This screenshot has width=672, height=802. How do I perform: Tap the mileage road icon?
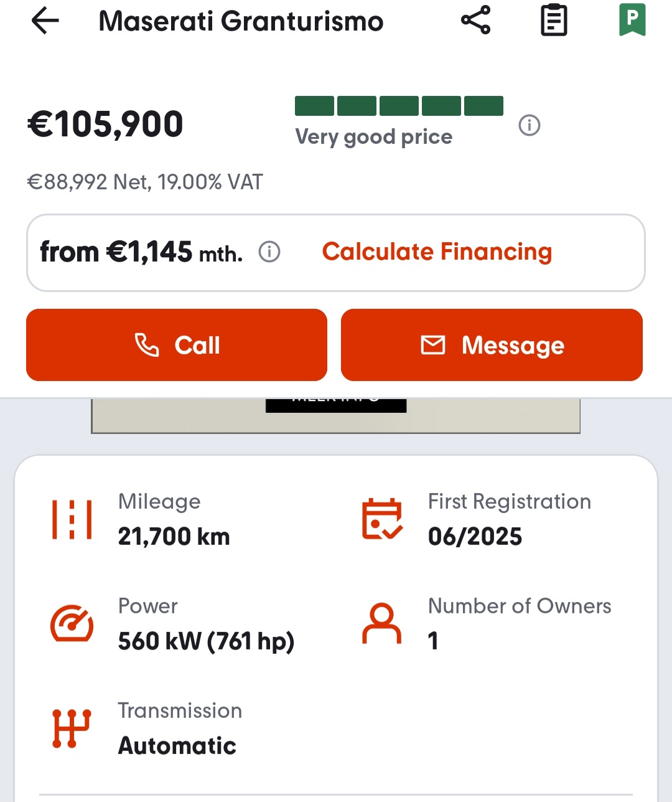point(72,519)
